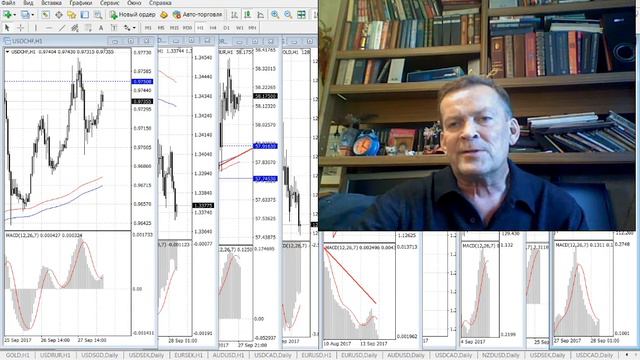Switch to the EURSEK,H1 chart tab
640x360 pixels.
coord(189,356)
